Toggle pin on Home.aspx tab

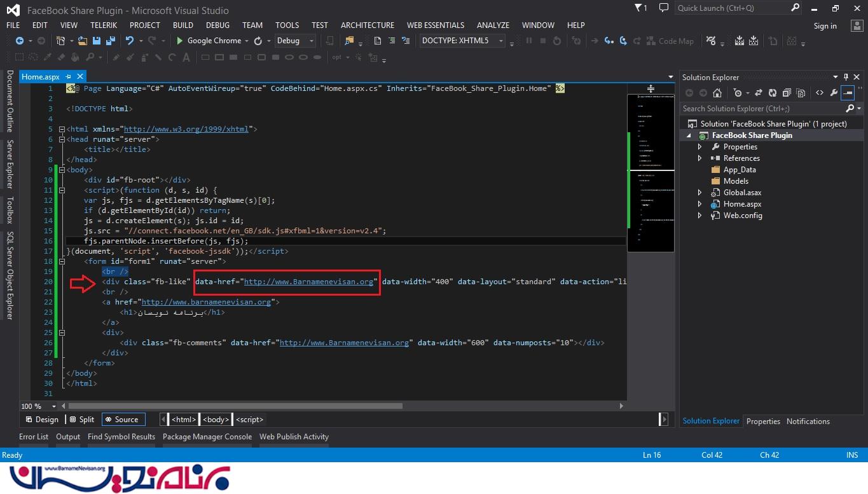(68, 77)
